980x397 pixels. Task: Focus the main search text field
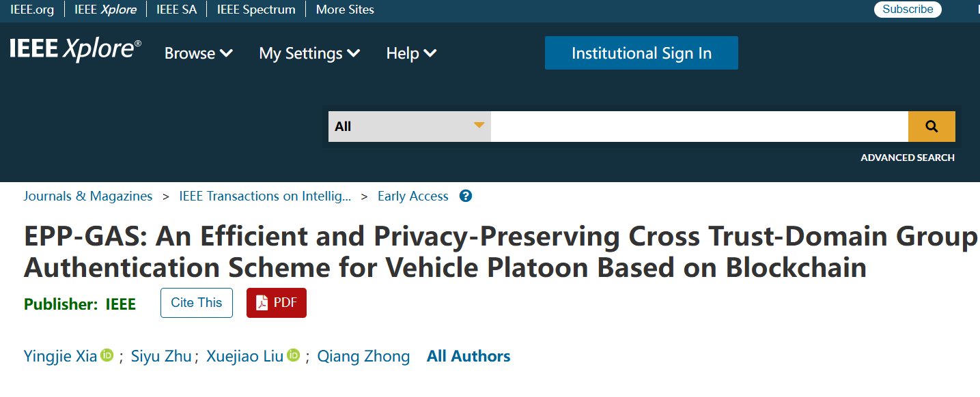click(x=699, y=126)
